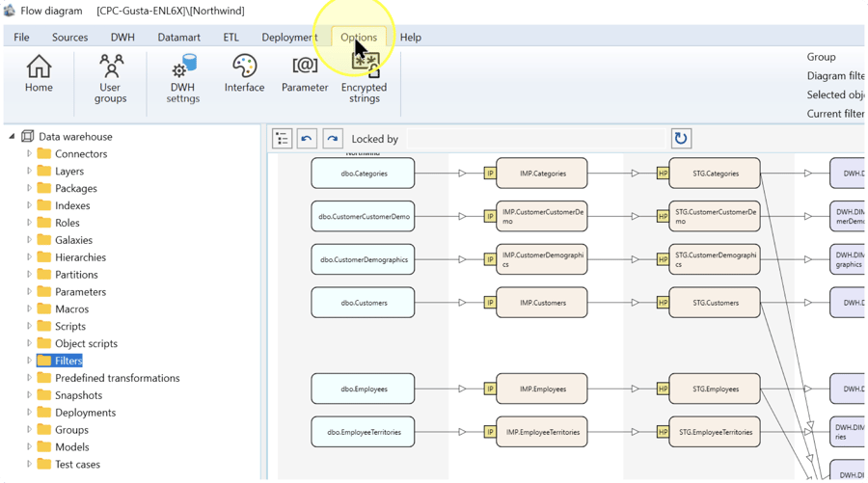Select the STG.Employees node
This screenshot has height=483, width=868.
pos(714,389)
